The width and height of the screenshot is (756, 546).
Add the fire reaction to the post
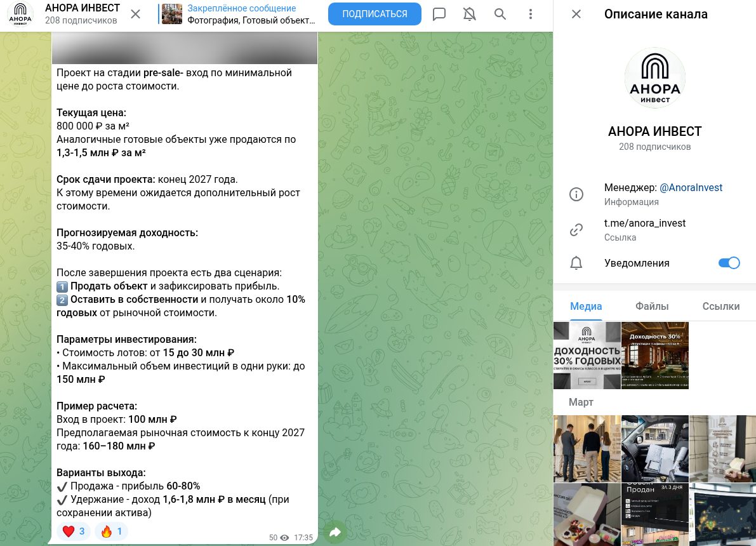111,531
